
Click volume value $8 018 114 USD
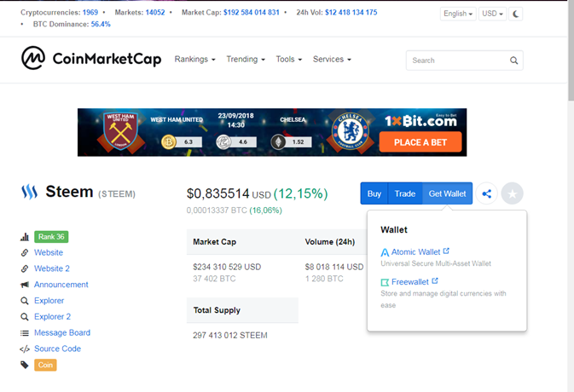coord(334,267)
